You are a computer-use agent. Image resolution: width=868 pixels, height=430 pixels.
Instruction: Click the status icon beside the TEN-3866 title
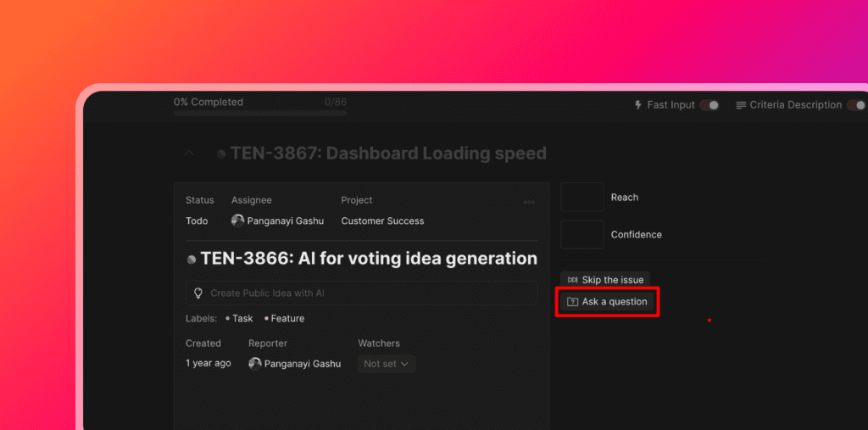pyautogui.click(x=192, y=260)
